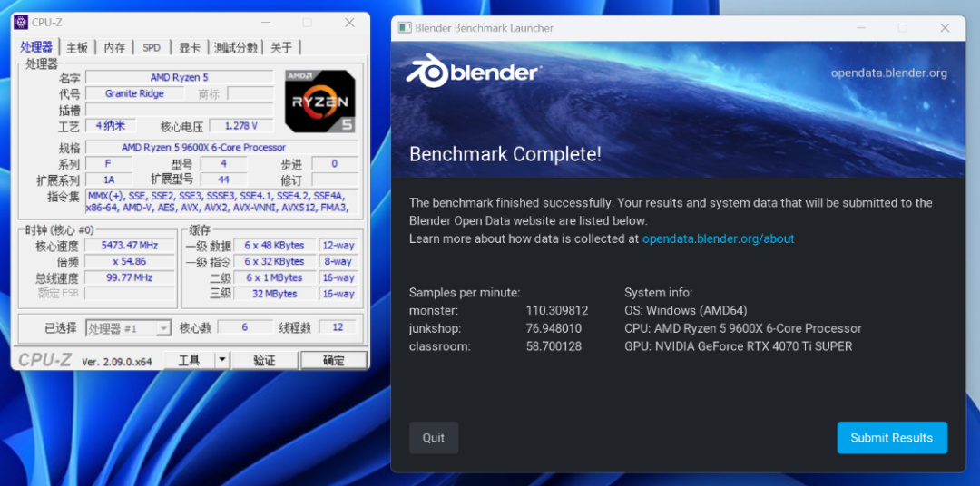Viewport: 980px width, 486px height.
Task: Click the empty 插槽 socket field
Action: (180, 110)
